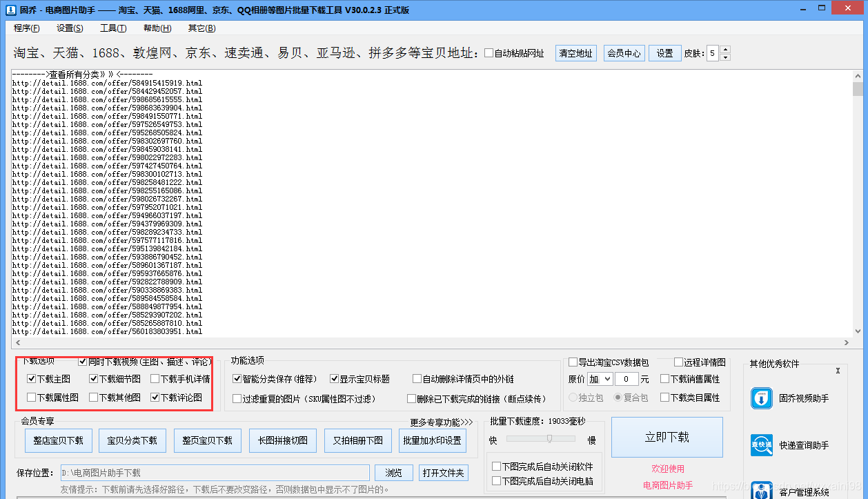Enable 下载其他图 checkbox
The image size is (868, 499).
pos(93,398)
